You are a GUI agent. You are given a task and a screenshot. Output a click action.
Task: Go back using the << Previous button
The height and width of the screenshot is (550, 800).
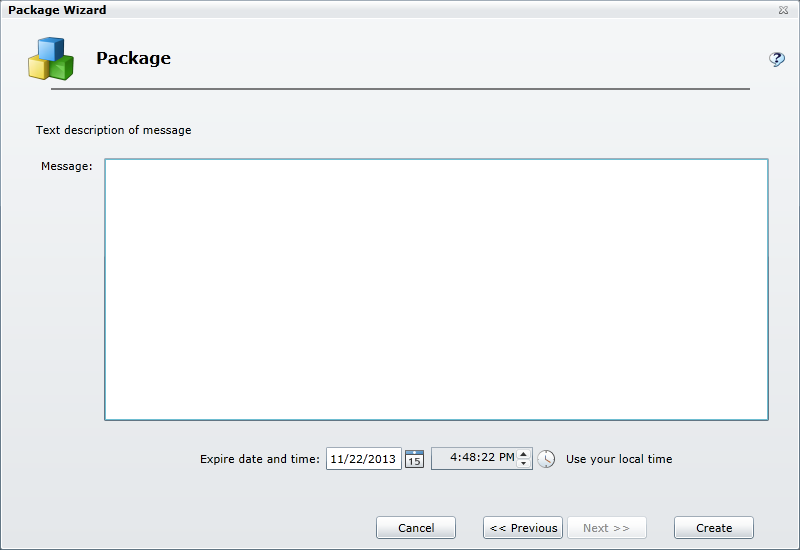(523, 528)
